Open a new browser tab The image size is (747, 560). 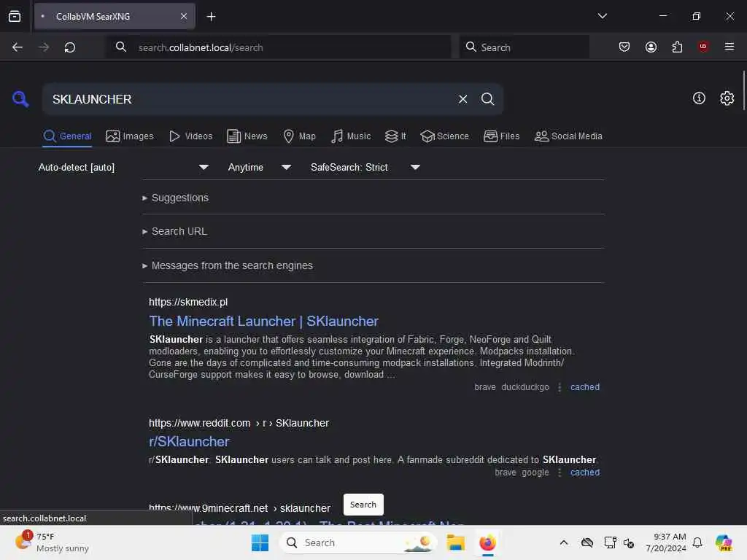(211, 17)
